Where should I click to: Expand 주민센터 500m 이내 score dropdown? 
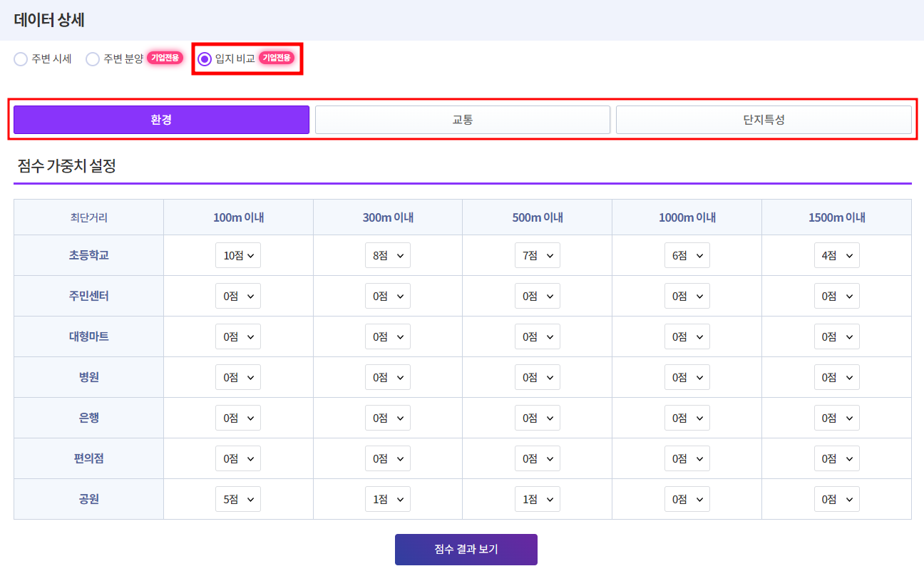point(537,296)
